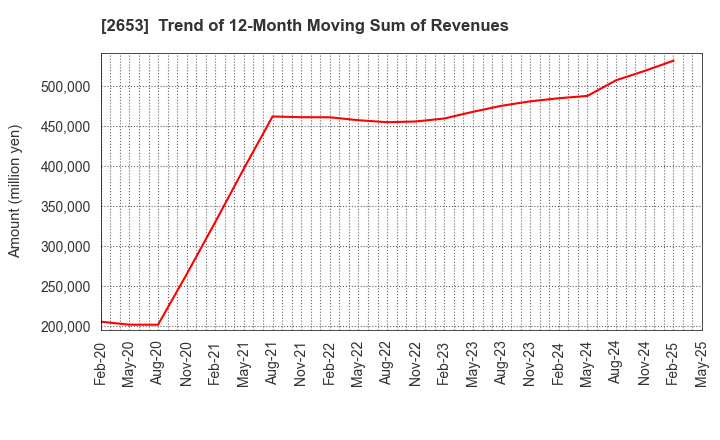Click the x-axis label Feb-24

557,364
